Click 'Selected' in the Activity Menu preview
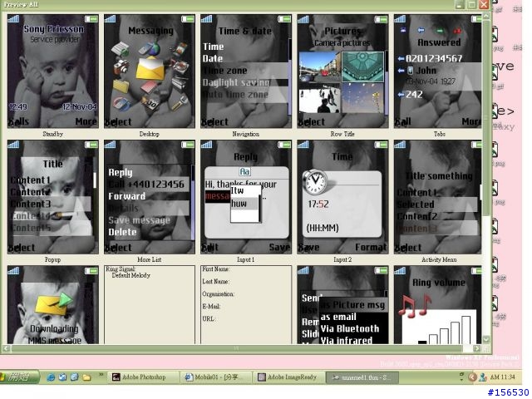532x399 pixels. click(x=416, y=204)
